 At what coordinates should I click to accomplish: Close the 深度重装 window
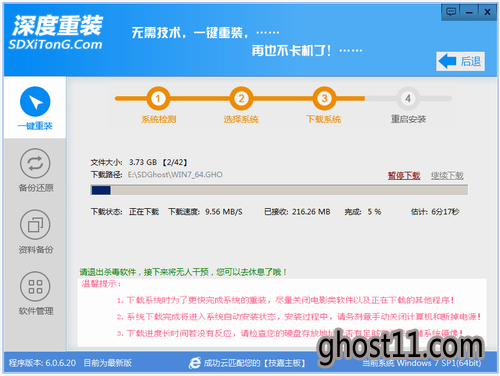[x=487, y=12]
